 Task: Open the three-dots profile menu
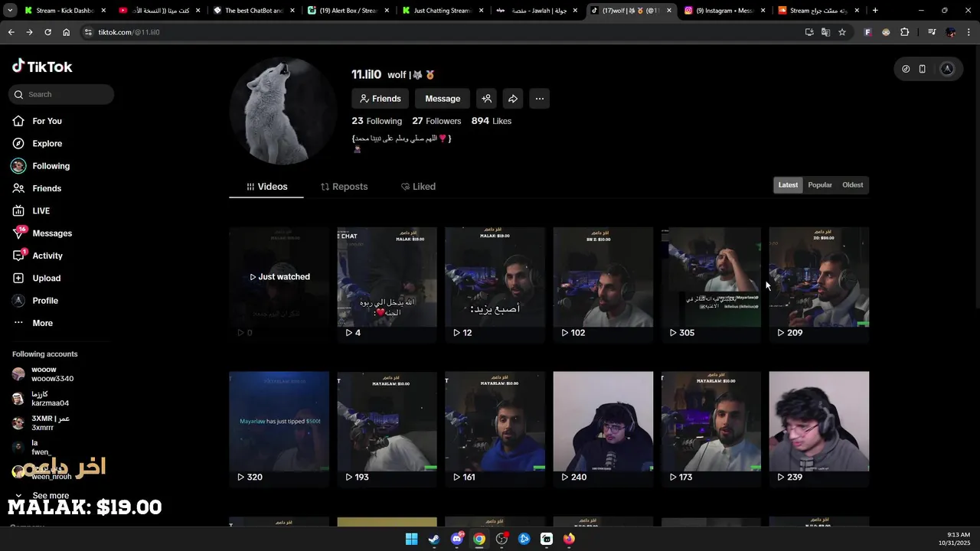pos(540,99)
